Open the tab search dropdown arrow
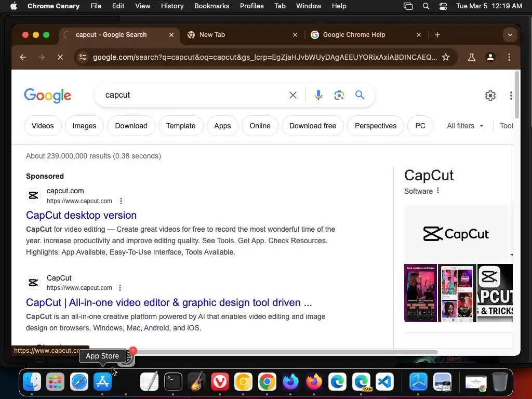 510,35
